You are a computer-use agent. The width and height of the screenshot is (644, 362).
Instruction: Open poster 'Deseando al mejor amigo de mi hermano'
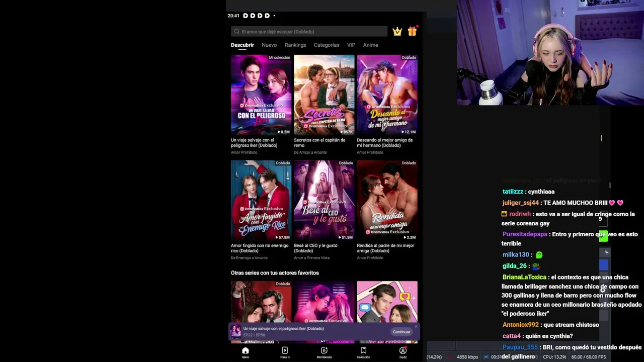point(387,95)
